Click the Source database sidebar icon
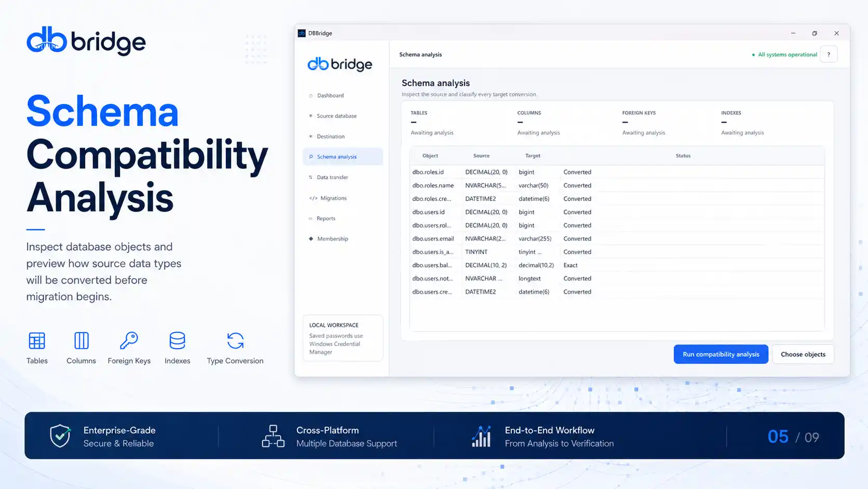The image size is (868, 489). (x=311, y=116)
